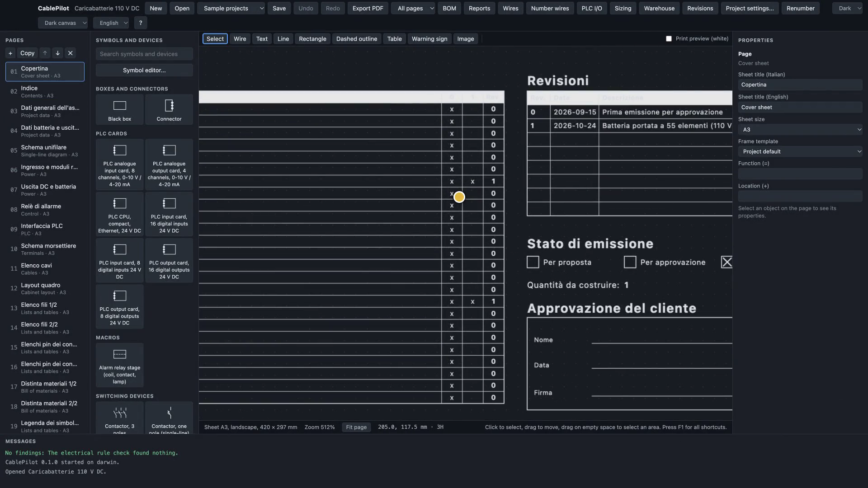
Task: Check the Per proposta box
Action: pyautogui.click(x=533, y=262)
